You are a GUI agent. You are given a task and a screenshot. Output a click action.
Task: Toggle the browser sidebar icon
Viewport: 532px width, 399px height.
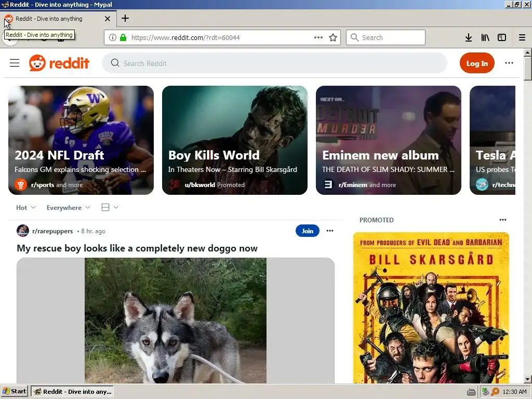tap(502, 37)
